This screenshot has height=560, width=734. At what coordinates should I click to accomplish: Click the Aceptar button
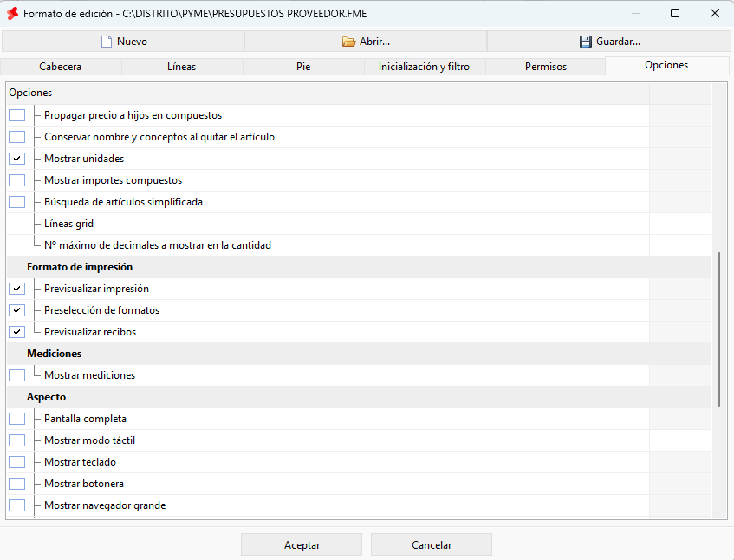point(302,545)
